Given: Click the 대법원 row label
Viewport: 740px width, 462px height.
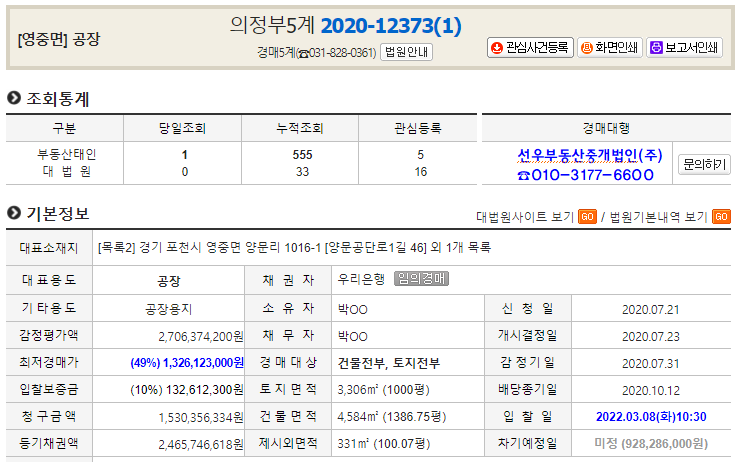Looking at the screenshot, I should tap(67, 171).
